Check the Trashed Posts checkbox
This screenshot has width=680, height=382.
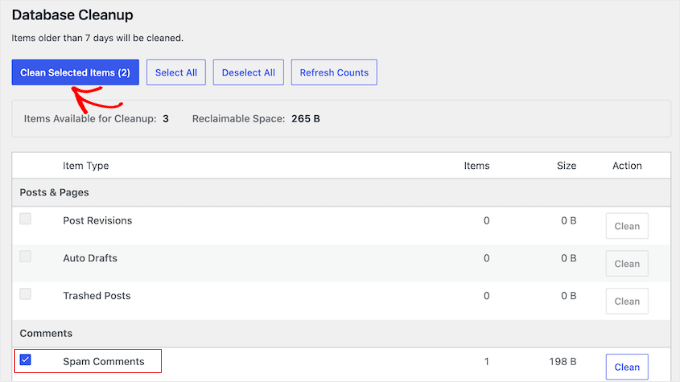(25, 294)
